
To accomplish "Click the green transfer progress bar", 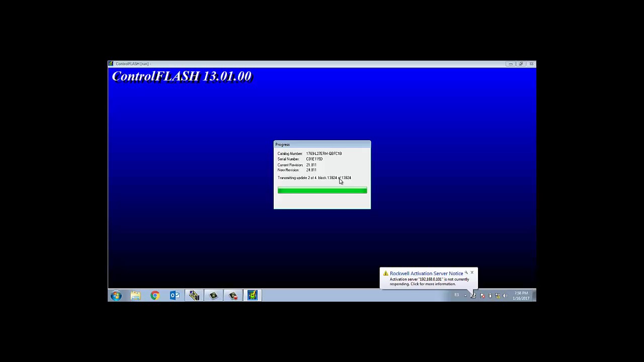I will coord(322,190).
